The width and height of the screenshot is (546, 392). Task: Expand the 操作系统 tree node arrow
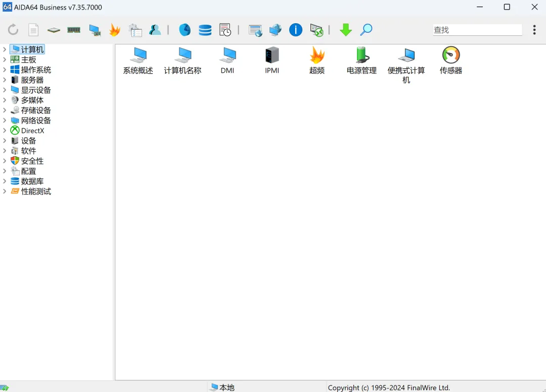coord(5,70)
